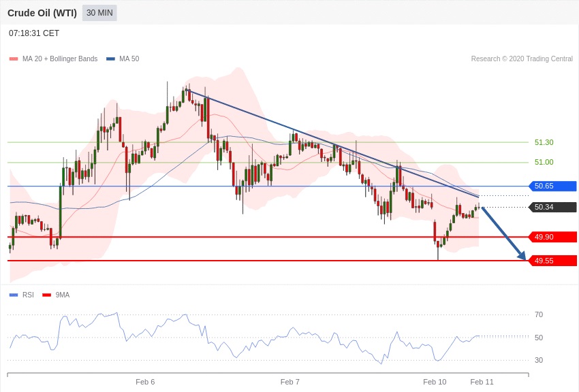This screenshot has width=579, height=392.
Task: Select the blue 50.65 pivot price tag
Action: click(552, 186)
